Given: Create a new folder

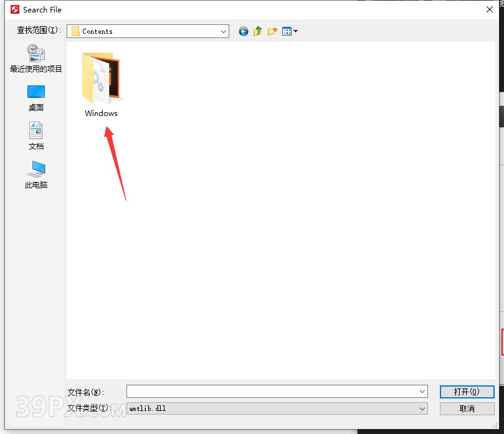Looking at the screenshot, I should tap(272, 31).
